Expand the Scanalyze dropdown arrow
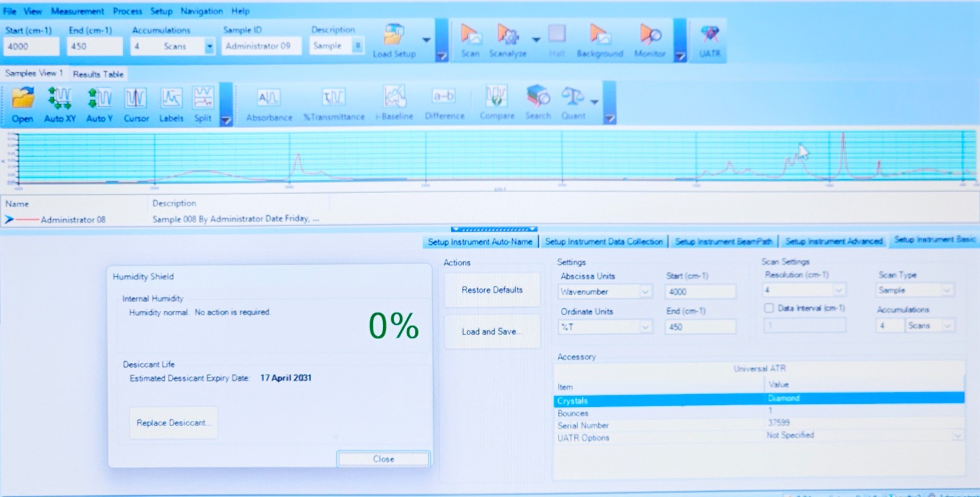Image resolution: width=980 pixels, height=497 pixels. pos(536,40)
